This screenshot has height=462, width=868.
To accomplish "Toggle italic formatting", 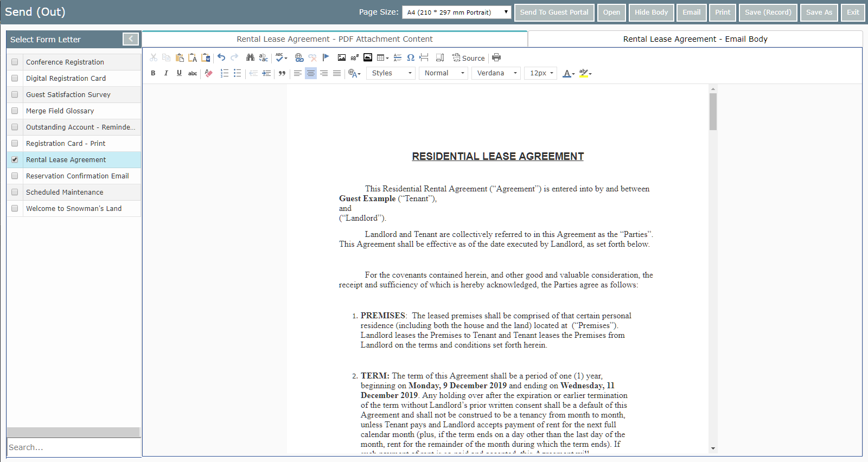I will click(166, 73).
